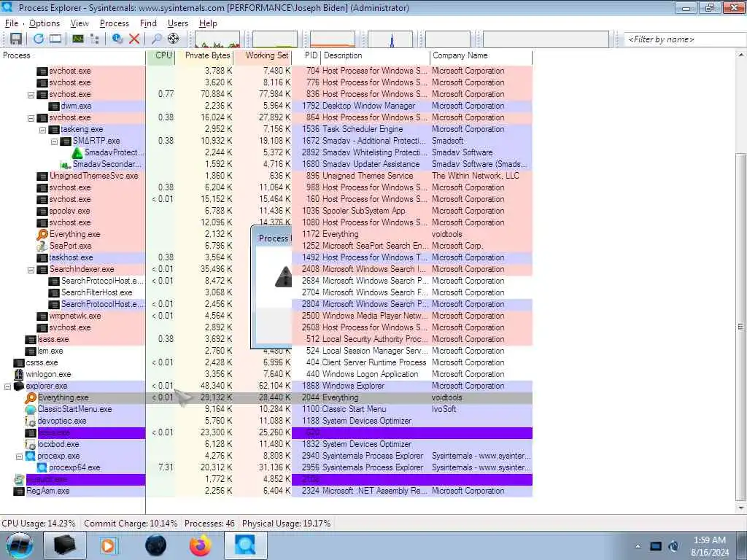This screenshot has width=747, height=560.
Task: Sort by the Process column header
Action: click(73, 55)
